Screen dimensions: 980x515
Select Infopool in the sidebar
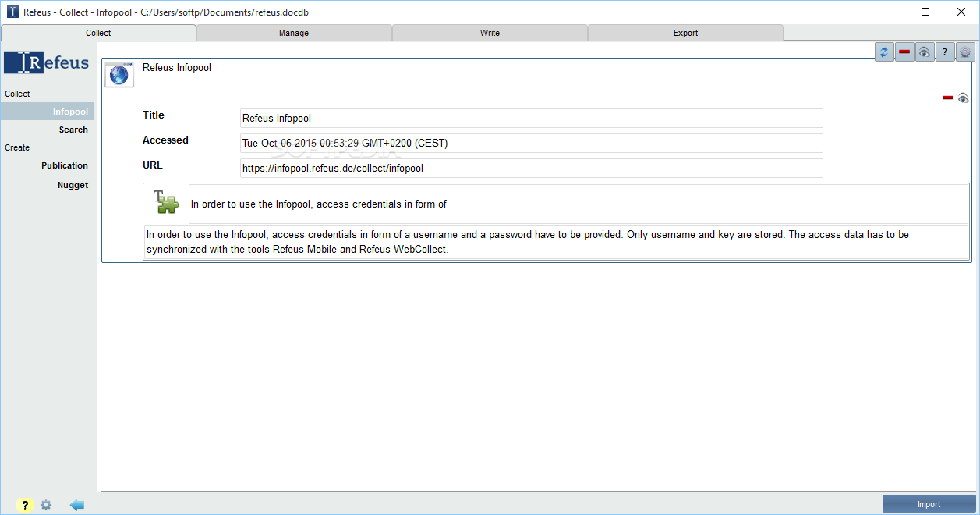[47, 112]
